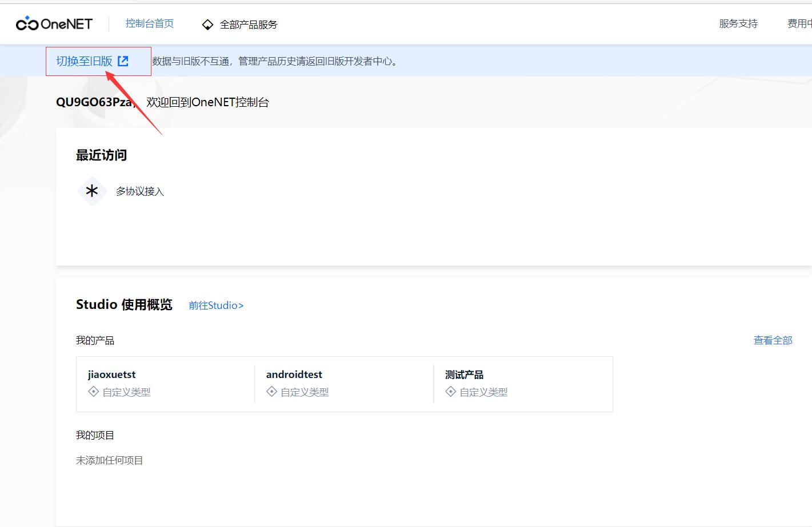
Task: Click the 数据与旧版不互通 notice text
Action: 275,61
